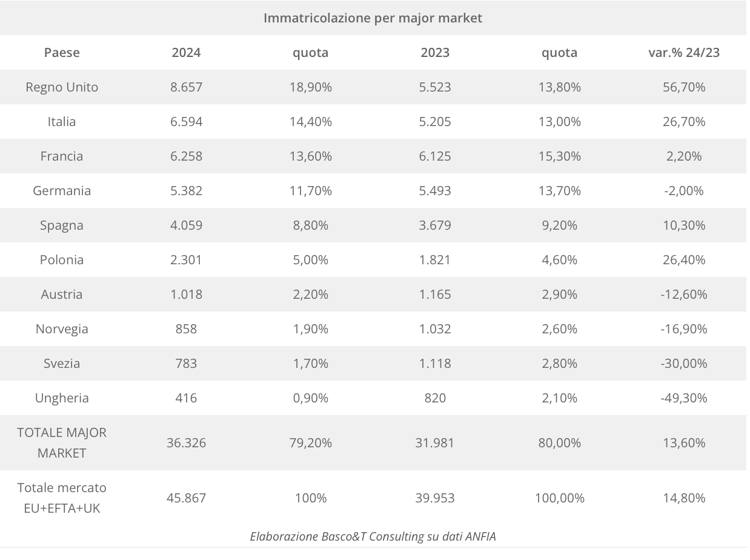Select the 'Spagna' country cell
The height and width of the screenshot is (560, 750).
(62, 225)
